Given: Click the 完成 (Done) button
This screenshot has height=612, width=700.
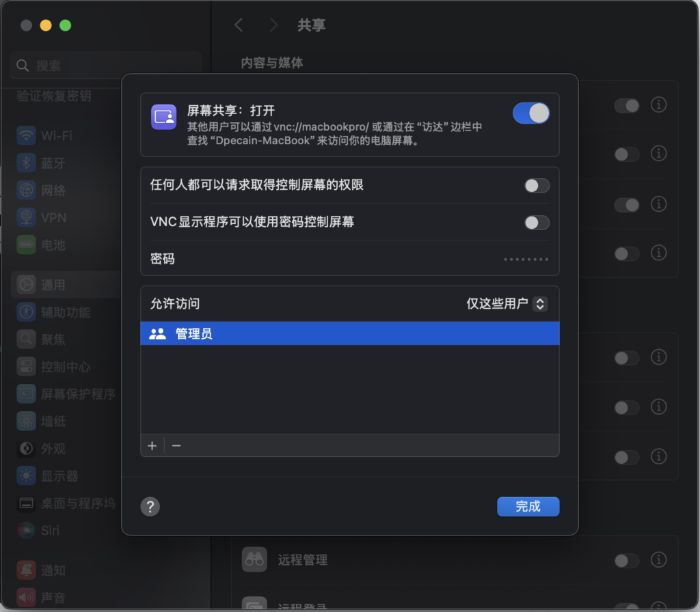Looking at the screenshot, I should coord(528,507).
